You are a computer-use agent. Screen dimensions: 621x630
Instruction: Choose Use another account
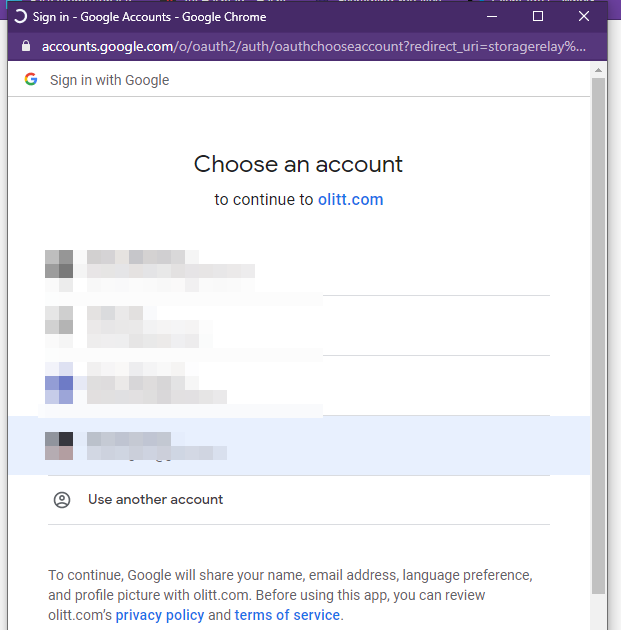click(x=299, y=499)
